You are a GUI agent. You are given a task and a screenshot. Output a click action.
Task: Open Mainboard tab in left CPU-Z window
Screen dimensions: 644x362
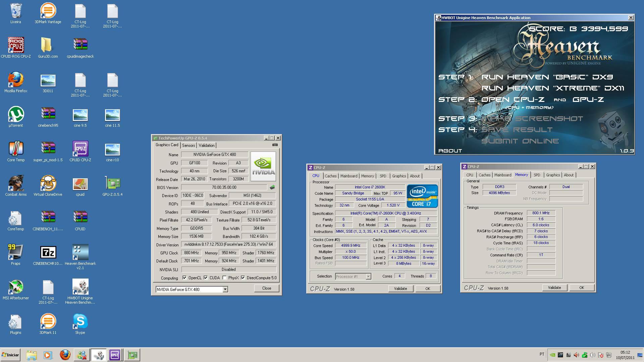(349, 176)
